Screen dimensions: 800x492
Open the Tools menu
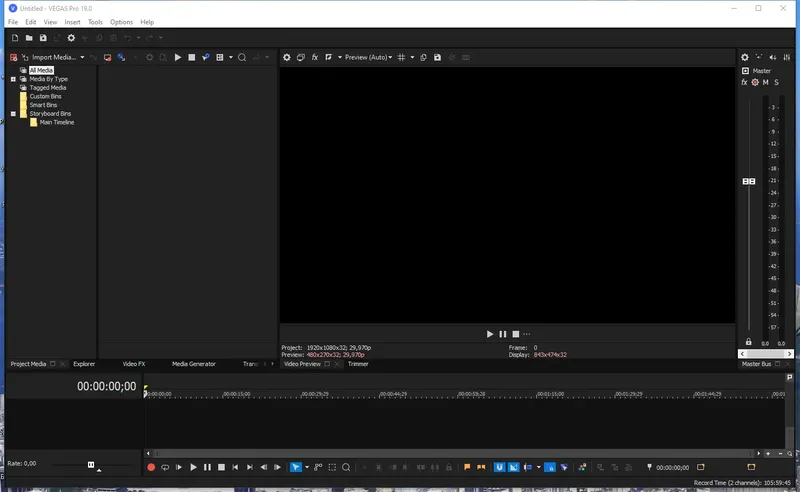pos(95,22)
